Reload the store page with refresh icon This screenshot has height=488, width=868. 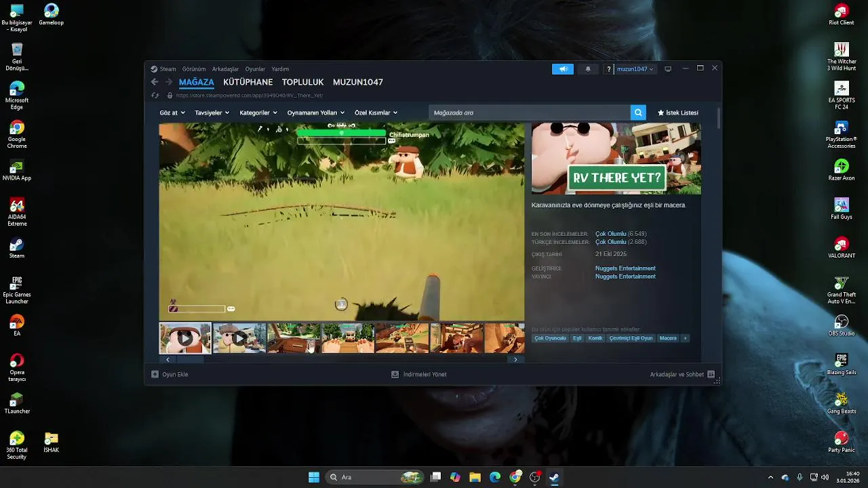pos(155,96)
